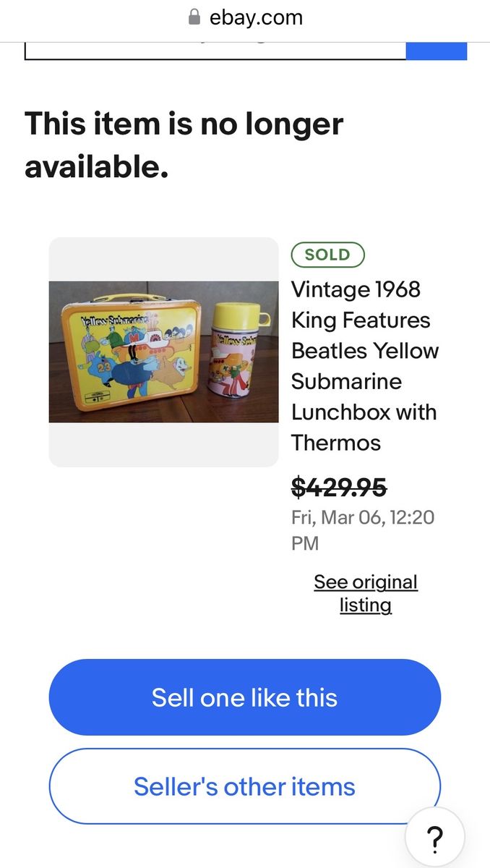Click the lunchbox carrying handle in photo
490x868 pixels.
pos(130,297)
